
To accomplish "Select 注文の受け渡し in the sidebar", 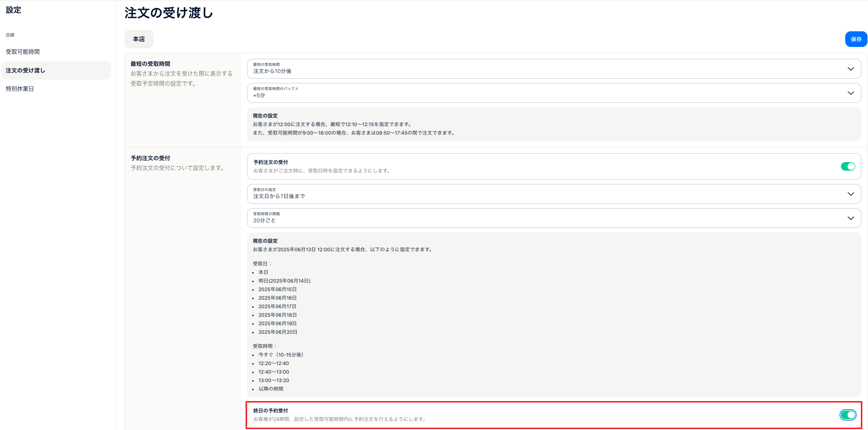I will (26, 71).
